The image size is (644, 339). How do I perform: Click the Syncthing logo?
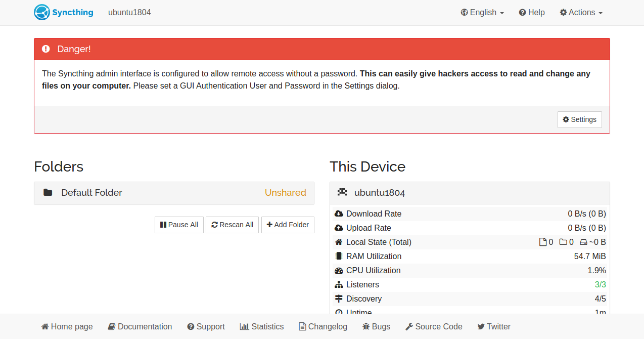pos(64,12)
